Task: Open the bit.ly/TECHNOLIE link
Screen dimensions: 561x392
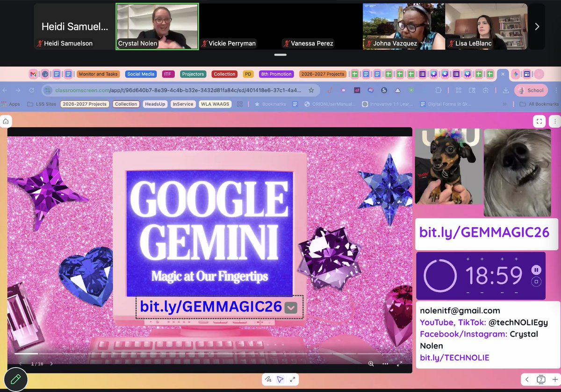Action: click(x=454, y=357)
